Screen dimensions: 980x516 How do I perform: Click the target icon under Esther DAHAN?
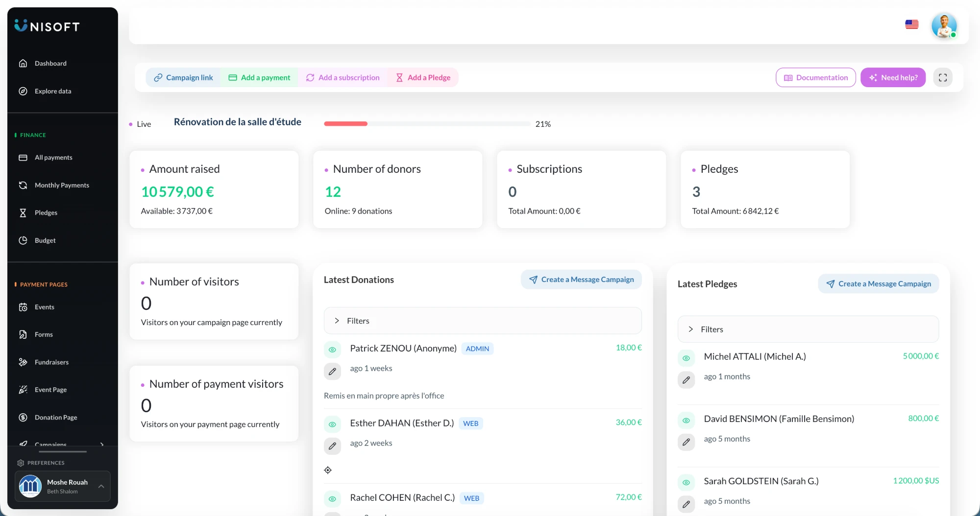point(328,470)
